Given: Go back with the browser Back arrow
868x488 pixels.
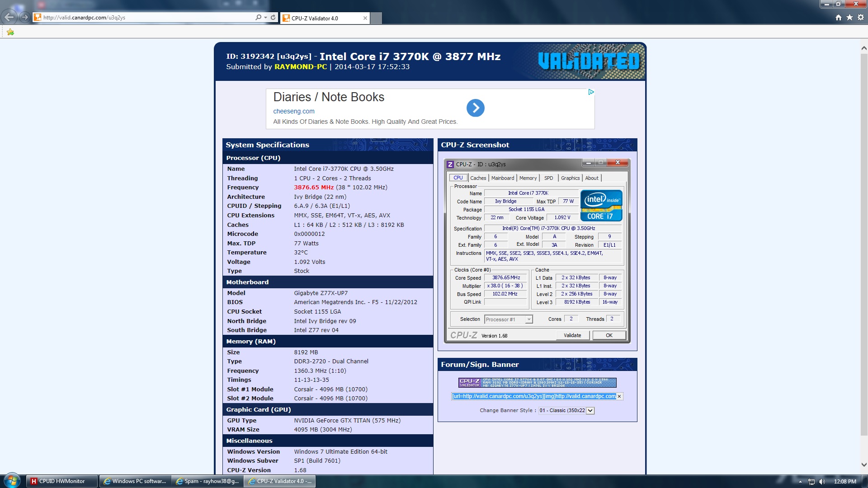Looking at the screenshot, I should [x=9, y=17].
